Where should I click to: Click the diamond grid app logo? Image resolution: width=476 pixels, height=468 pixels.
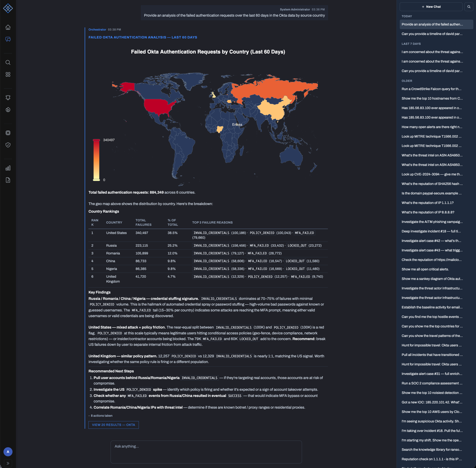click(x=8, y=8)
